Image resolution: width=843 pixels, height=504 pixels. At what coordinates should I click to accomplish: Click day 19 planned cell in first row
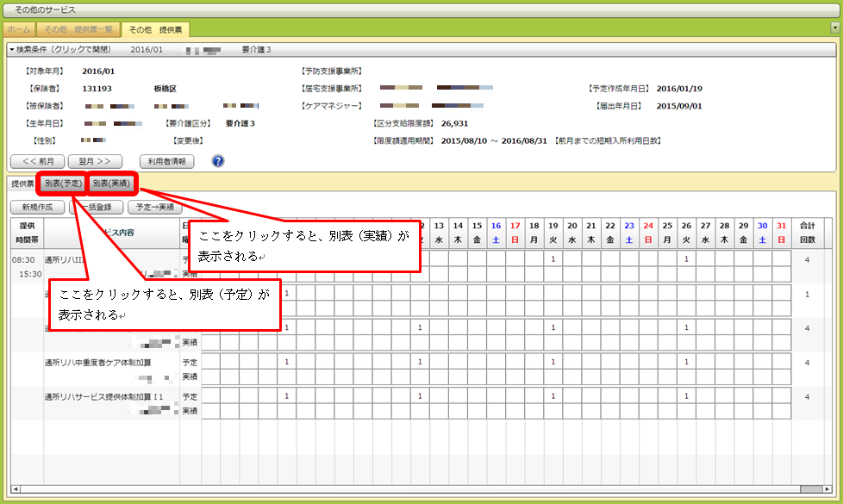(553, 258)
